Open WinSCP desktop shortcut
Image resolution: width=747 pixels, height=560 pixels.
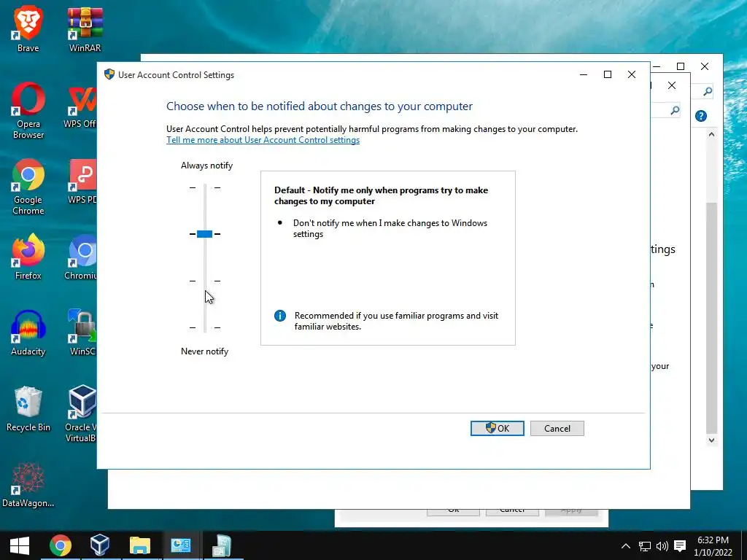(x=82, y=333)
